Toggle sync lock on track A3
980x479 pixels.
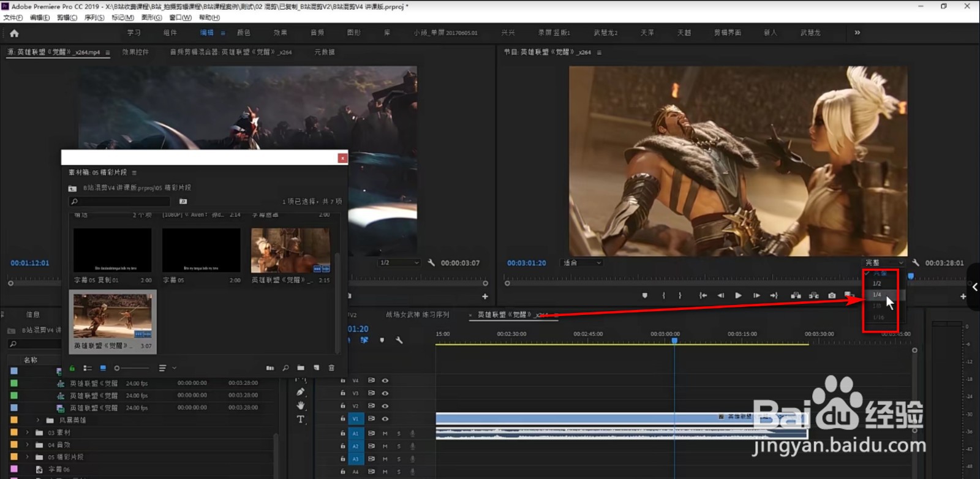(371, 459)
